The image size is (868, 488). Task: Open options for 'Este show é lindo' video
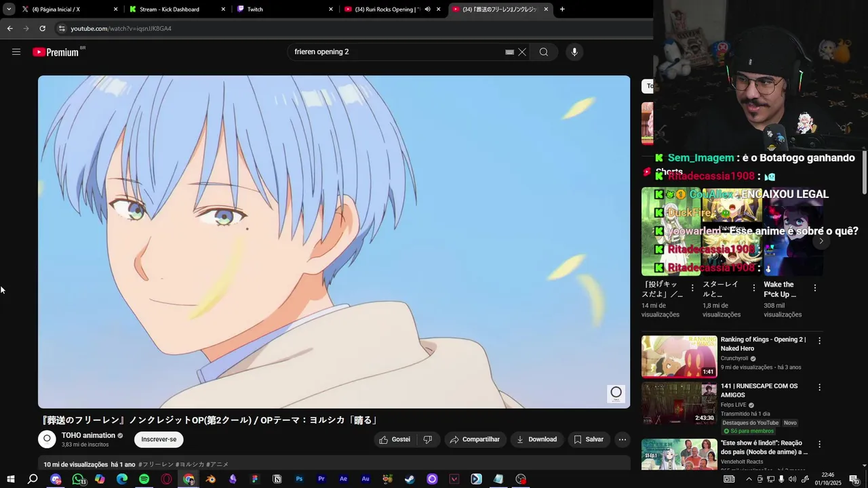coord(819,445)
